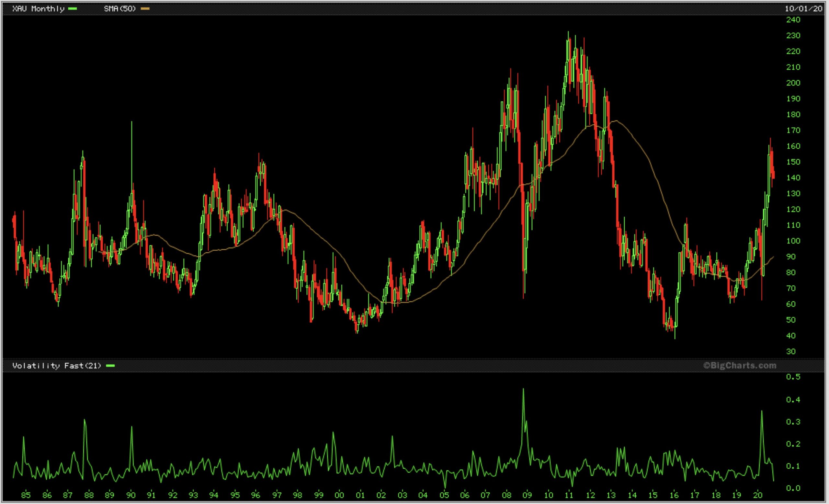
Task: Click the XAU Monthly chart title
Action: 38,9
